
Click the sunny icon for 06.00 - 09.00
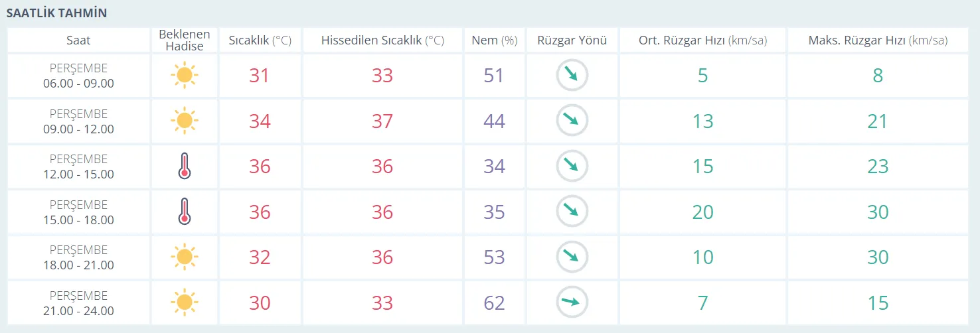pyautogui.click(x=185, y=76)
